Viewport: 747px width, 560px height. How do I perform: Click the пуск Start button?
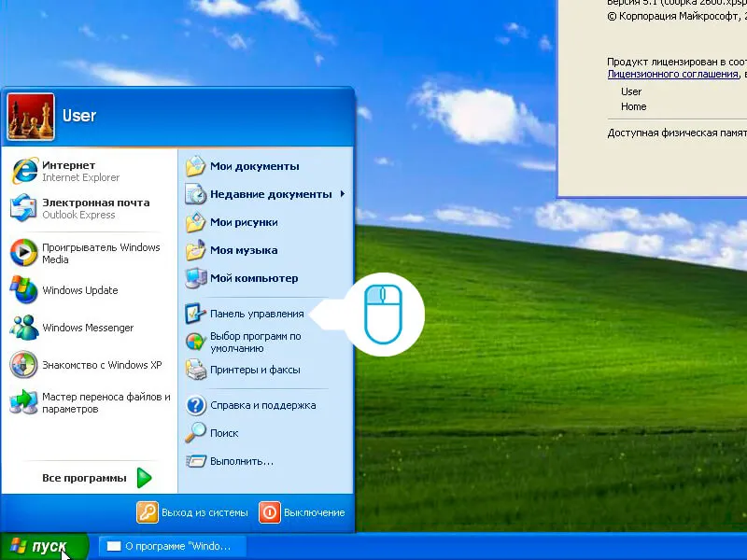44,546
